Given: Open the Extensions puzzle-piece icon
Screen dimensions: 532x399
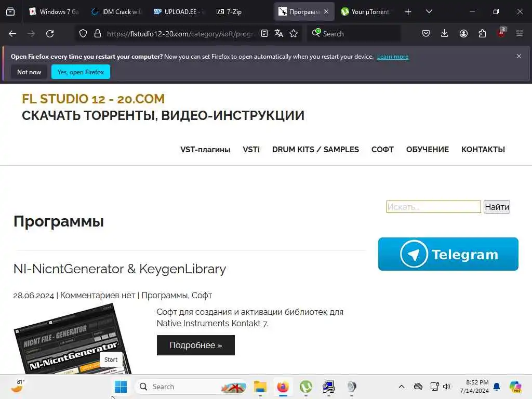Looking at the screenshot, I should point(482,34).
